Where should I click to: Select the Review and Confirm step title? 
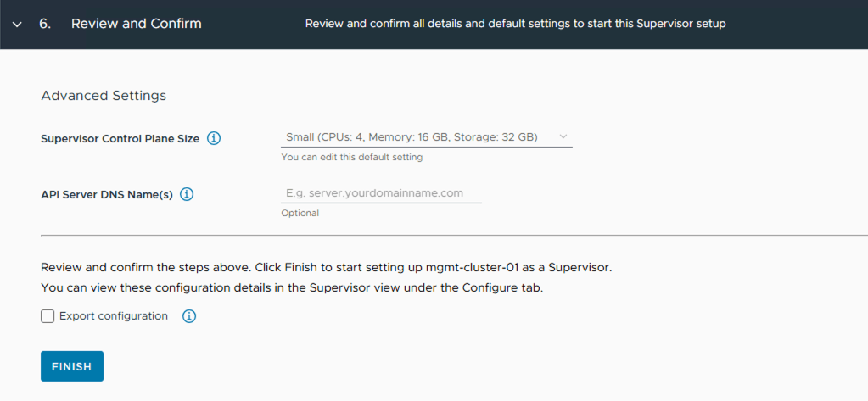pos(136,24)
